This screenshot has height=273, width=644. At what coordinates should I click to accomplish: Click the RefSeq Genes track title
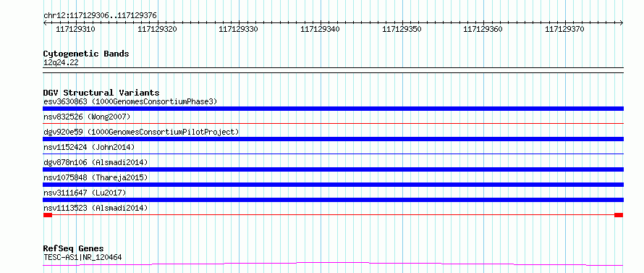tap(73, 249)
